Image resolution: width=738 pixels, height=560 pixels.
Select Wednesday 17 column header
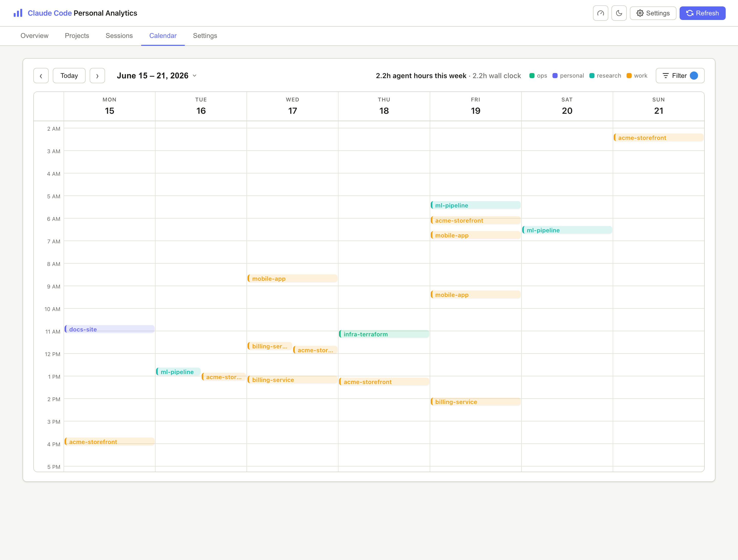coord(292,106)
